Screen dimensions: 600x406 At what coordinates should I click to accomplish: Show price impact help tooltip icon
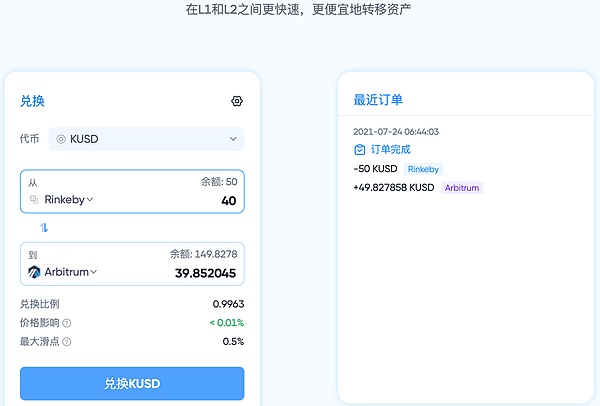(x=67, y=323)
